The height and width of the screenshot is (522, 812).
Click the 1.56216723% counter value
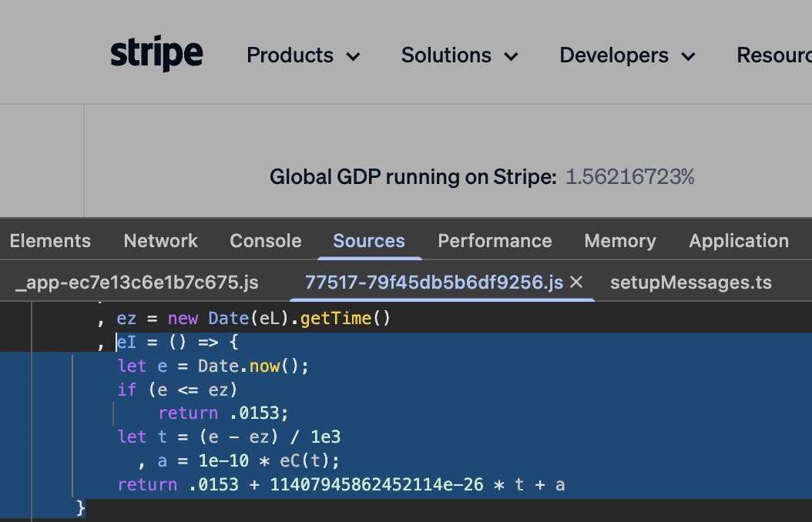pos(629,177)
